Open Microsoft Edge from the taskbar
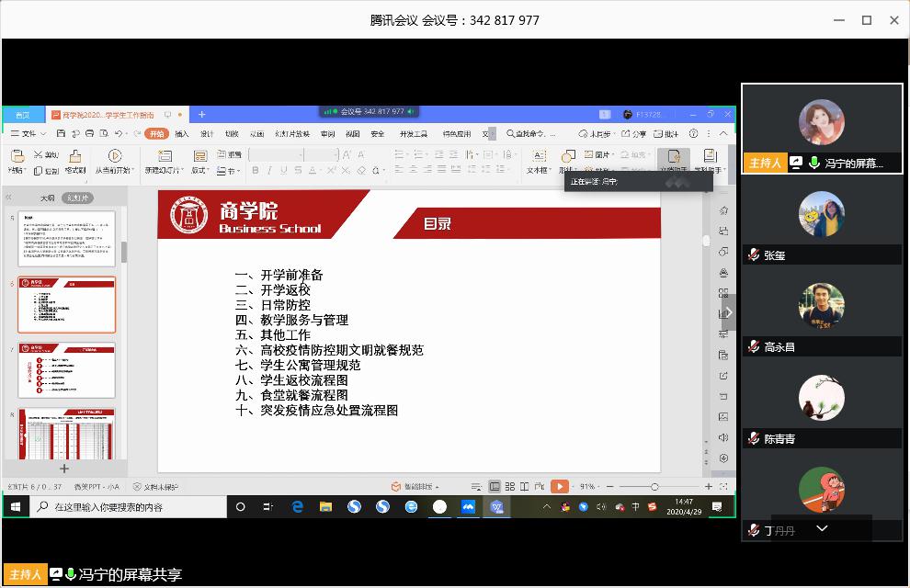 pyautogui.click(x=298, y=506)
